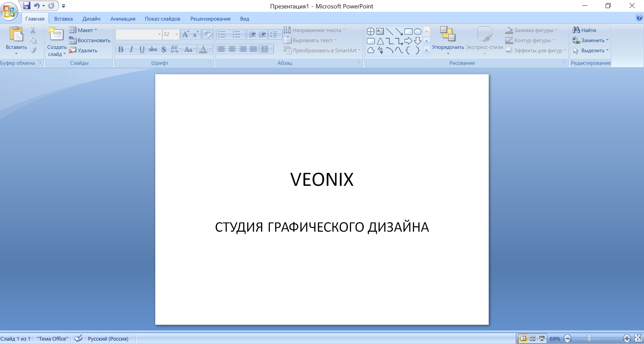The image size is (644, 344).
Task: Click the Paste clipboard icon
Action: (16, 34)
